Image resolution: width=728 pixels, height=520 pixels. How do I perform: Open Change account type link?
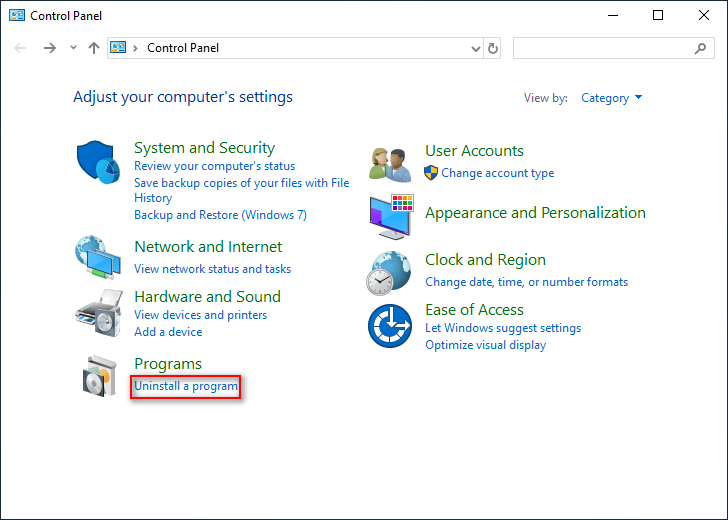[497, 173]
